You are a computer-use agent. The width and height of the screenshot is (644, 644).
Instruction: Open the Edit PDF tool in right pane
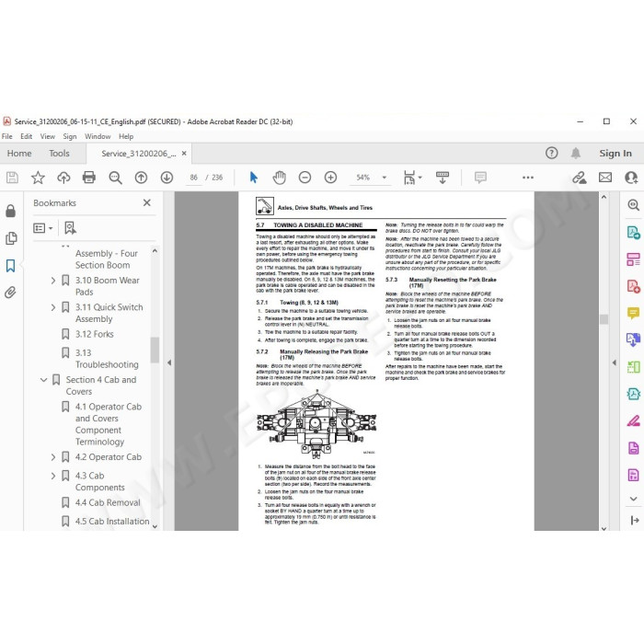click(633, 259)
